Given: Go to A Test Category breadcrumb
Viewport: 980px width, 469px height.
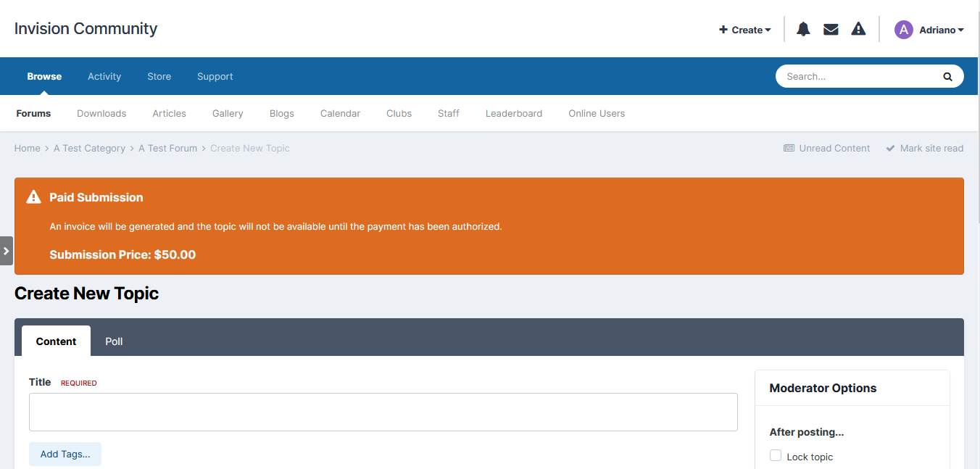Looking at the screenshot, I should pyautogui.click(x=89, y=148).
